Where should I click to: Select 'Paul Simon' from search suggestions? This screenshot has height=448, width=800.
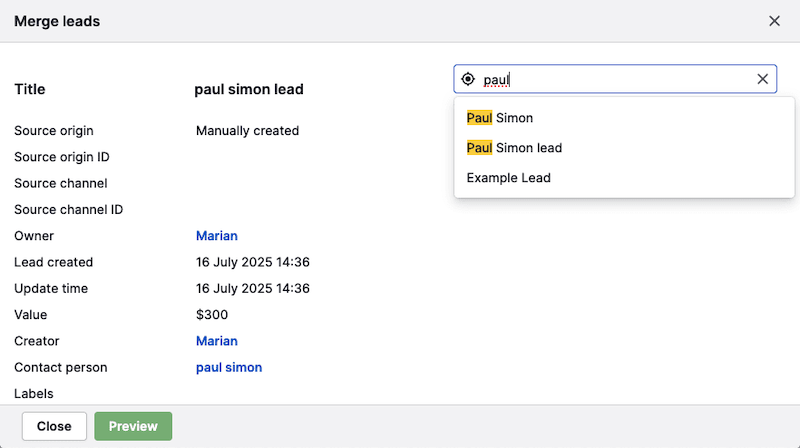click(500, 118)
